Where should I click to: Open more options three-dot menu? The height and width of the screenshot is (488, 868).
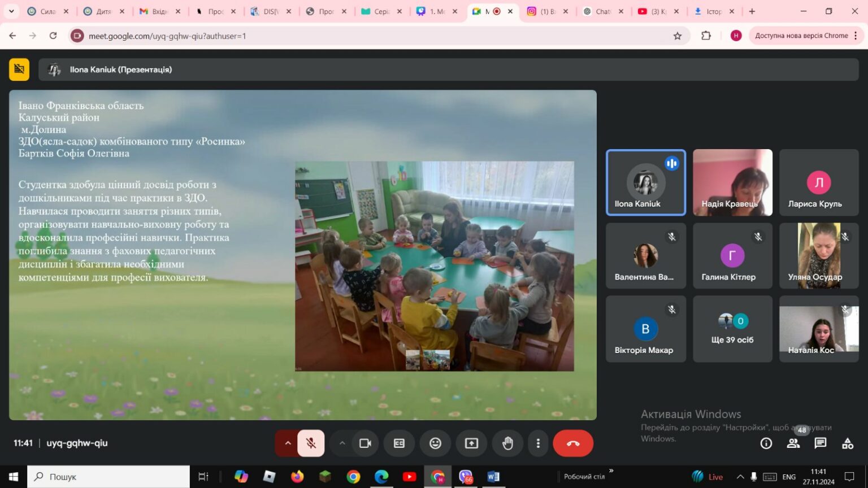tap(538, 443)
